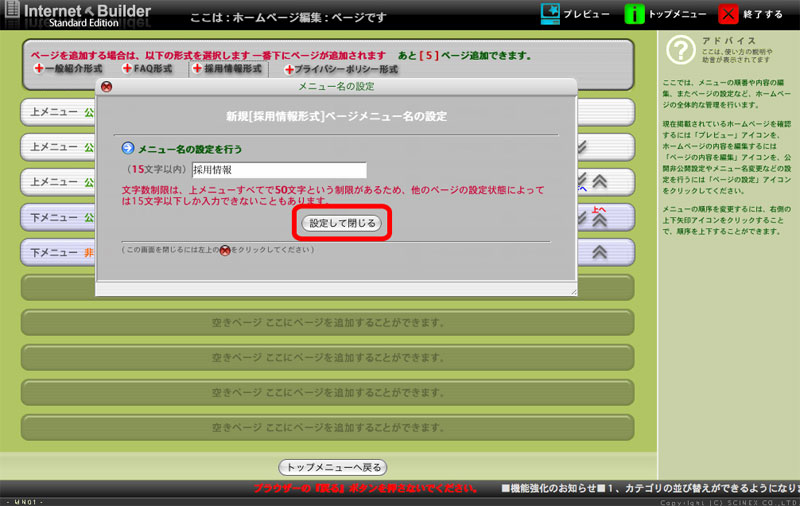Click the dialog's bottom-right resize grip

click(573, 291)
